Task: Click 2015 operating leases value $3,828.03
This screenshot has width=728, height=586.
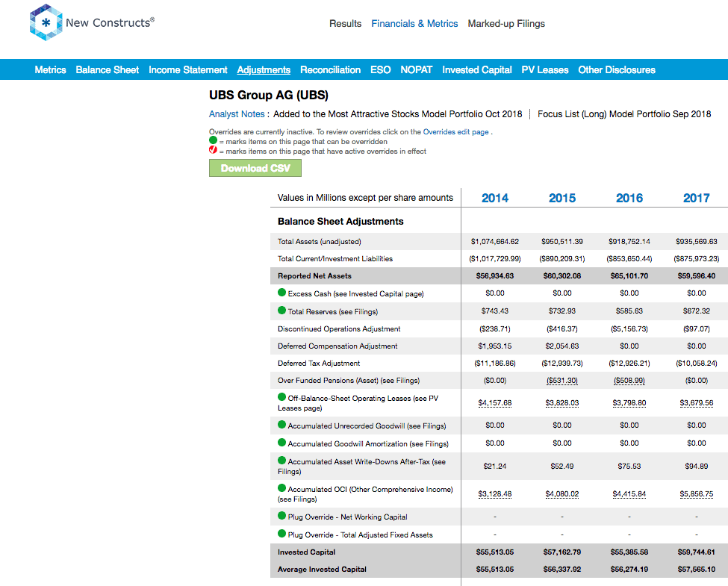Action: [x=562, y=403]
